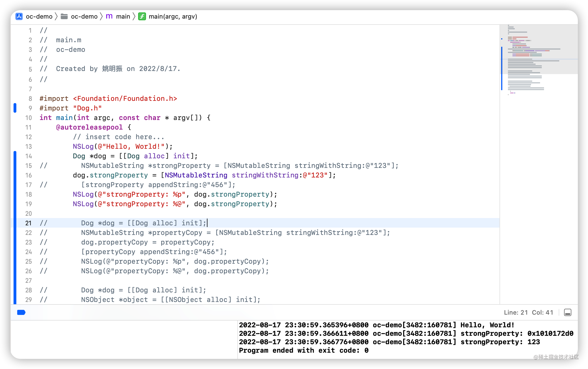588x369 pixels.
Task: Click the oc-demo folder icon in breadcrumb
Action: point(64,16)
